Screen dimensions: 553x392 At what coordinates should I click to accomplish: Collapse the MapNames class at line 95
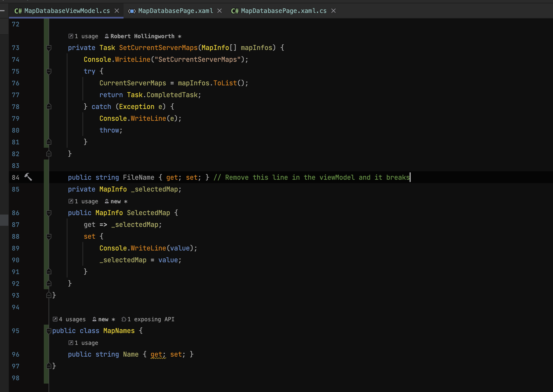pos(49,331)
